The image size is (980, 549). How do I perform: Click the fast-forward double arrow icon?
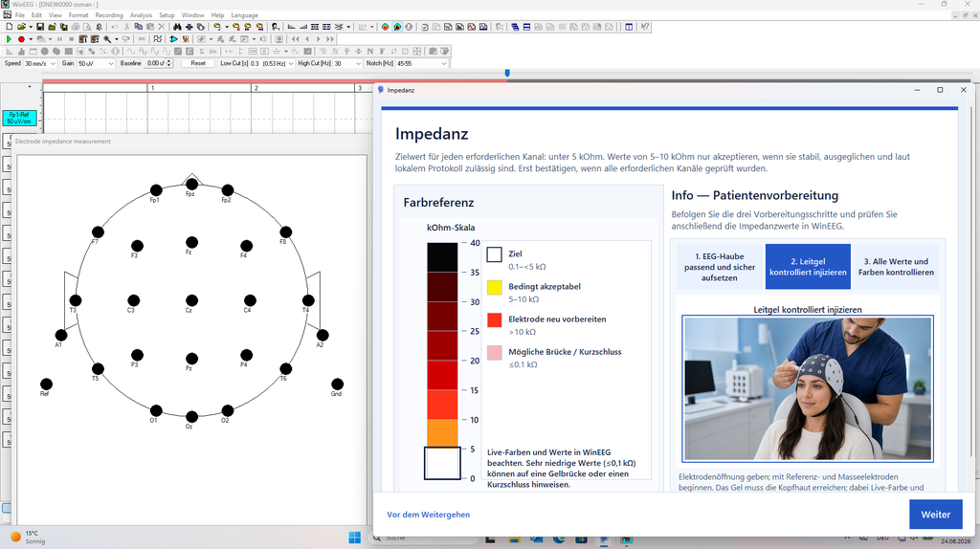coord(330,38)
